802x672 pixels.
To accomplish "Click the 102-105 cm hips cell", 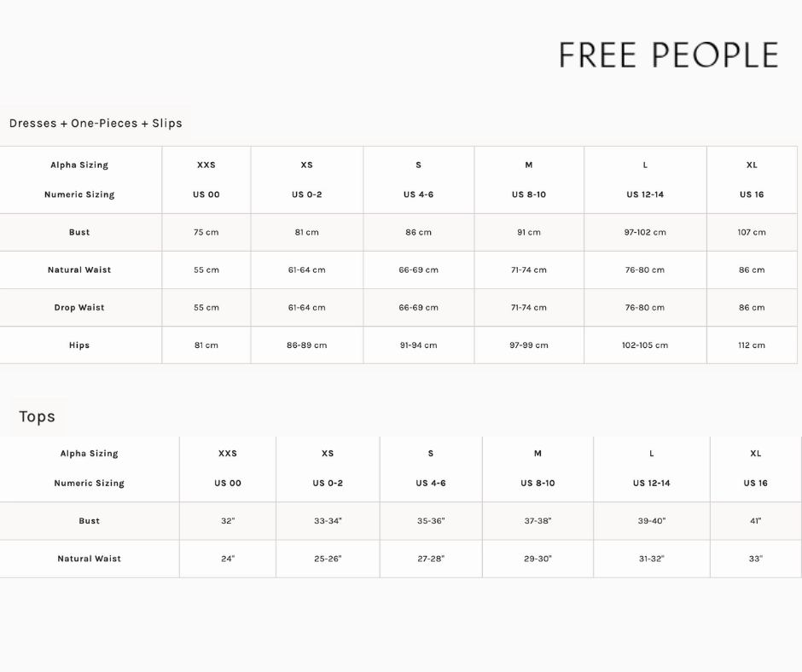I will click(645, 345).
